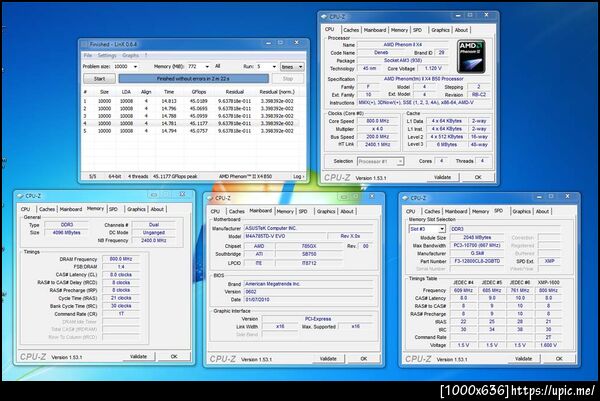
Task: Click the SPD Manufacturer value 'G.Skill'
Action: coord(477,253)
